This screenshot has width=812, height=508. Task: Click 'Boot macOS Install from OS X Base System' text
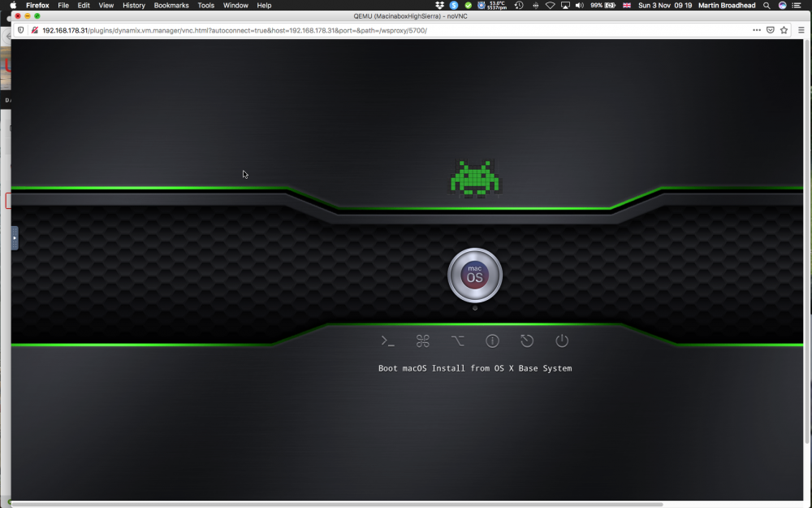point(475,368)
